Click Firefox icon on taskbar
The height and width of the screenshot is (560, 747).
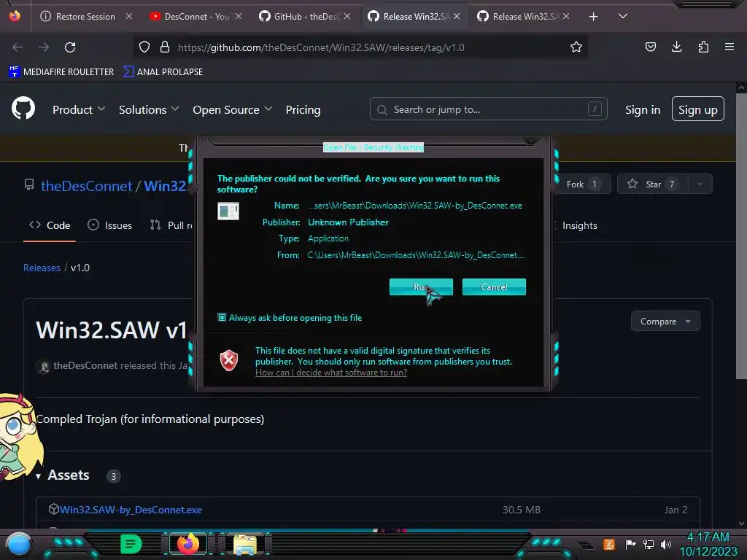pos(188,544)
